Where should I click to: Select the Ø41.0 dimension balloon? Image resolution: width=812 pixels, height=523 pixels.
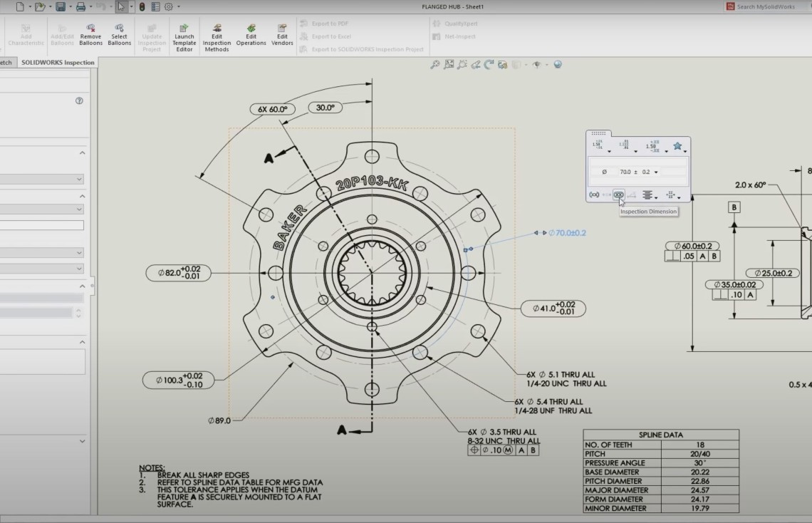(553, 309)
